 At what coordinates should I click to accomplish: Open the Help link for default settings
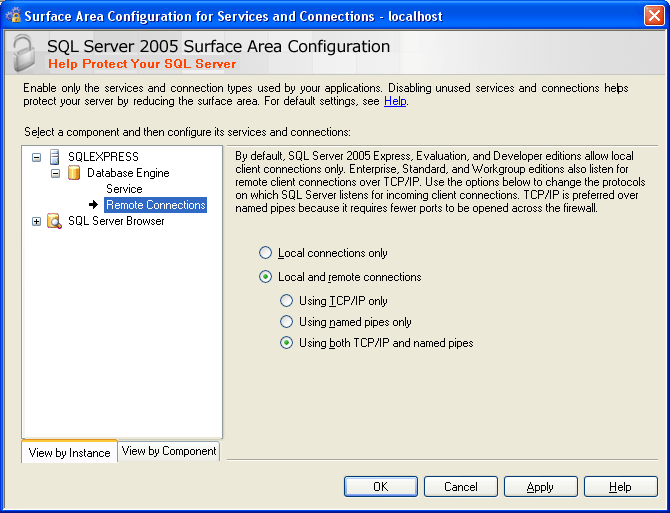click(x=395, y=101)
